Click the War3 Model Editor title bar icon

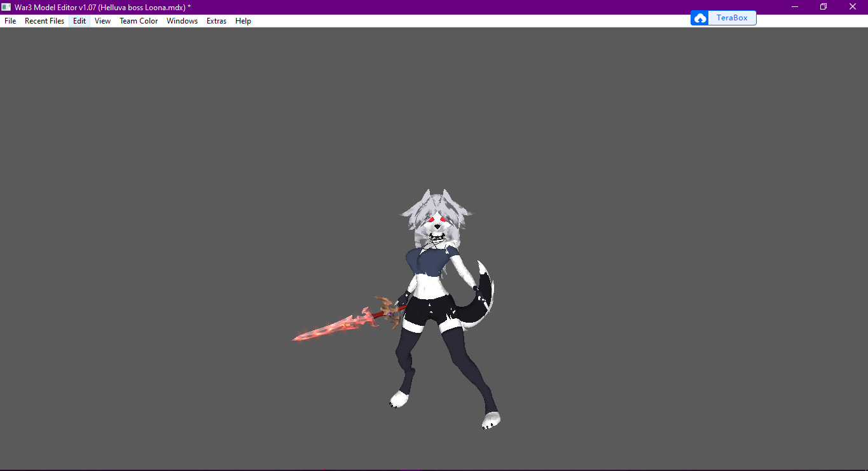tap(6, 7)
